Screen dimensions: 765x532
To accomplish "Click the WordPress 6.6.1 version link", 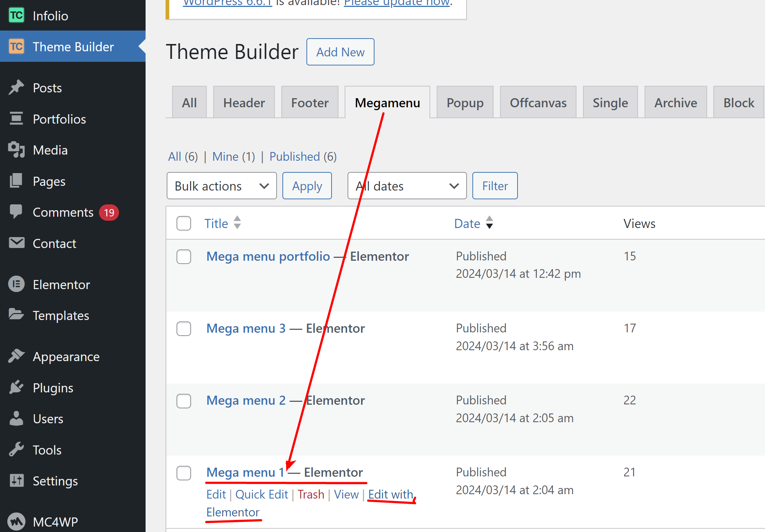I will pyautogui.click(x=227, y=3).
